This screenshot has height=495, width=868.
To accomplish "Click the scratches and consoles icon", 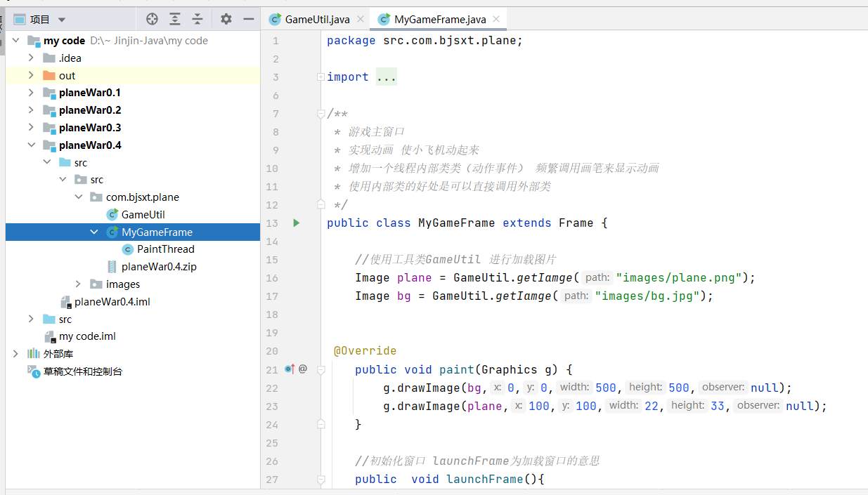I will (x=33, y=371).
